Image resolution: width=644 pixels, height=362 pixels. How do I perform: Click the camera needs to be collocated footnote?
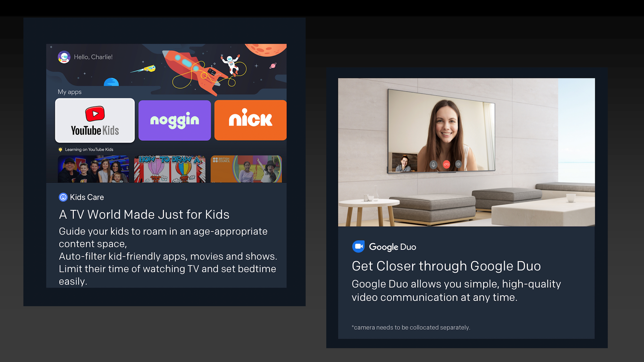click(411, 328)
